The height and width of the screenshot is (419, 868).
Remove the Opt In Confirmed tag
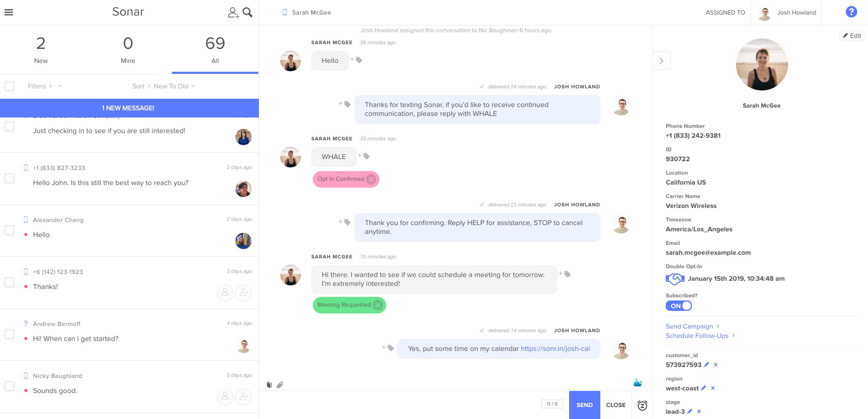coord(371,179)
